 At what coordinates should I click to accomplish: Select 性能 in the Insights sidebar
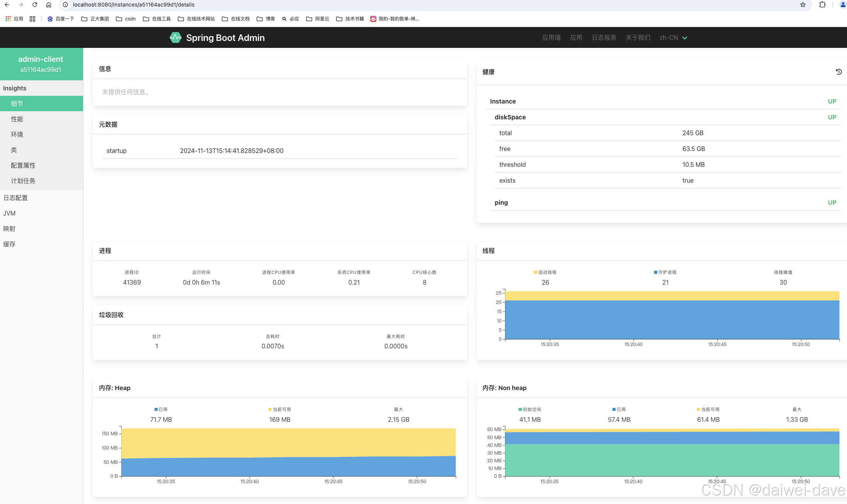pos(41,119)
